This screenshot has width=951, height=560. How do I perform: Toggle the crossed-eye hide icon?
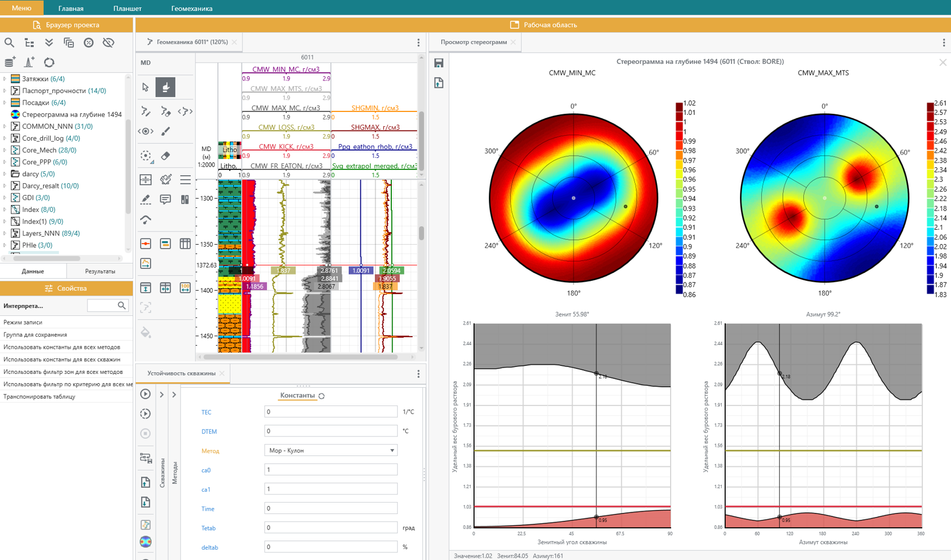tap(109, 43)
